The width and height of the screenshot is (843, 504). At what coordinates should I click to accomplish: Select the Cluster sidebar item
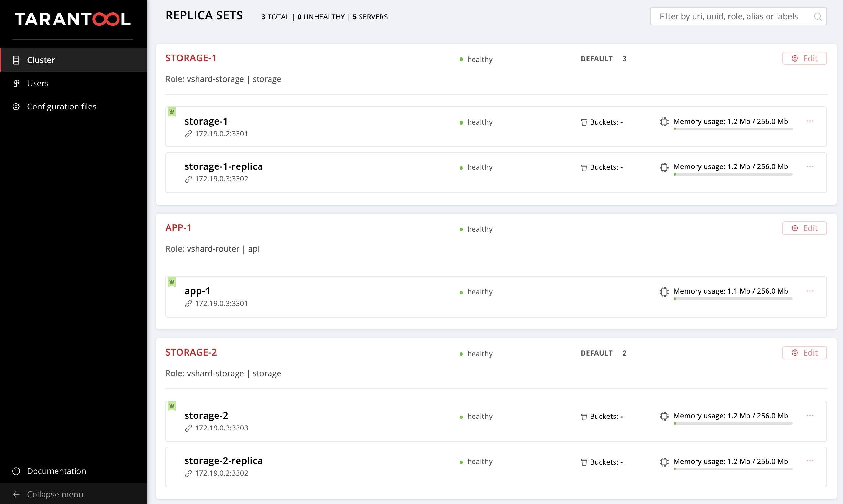(41, 60)
